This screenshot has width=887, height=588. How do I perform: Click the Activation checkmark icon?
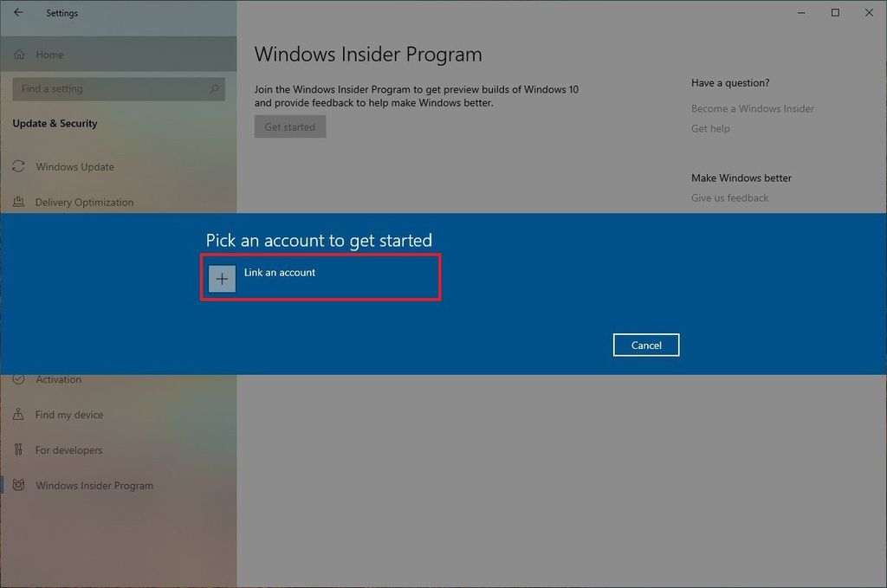[x=19, y=379]
